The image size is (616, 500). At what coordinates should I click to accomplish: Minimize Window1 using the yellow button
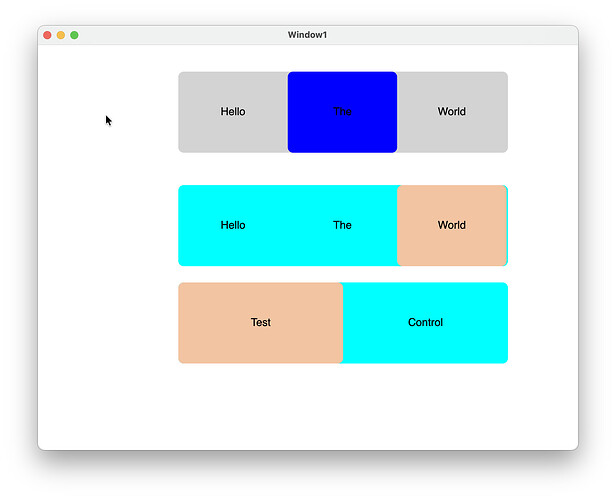pyautogui.click(x=60, y=35)
